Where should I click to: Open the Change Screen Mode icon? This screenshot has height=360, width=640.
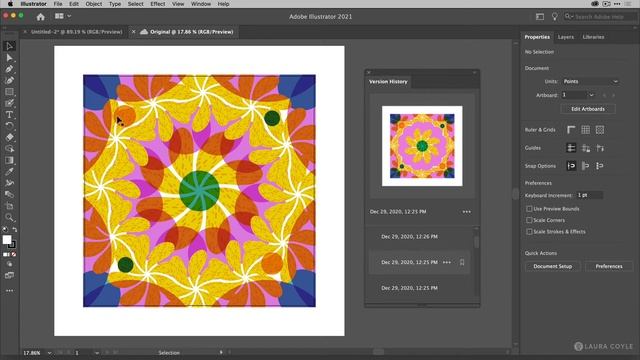pyautogui.click(x=9, y=276)
